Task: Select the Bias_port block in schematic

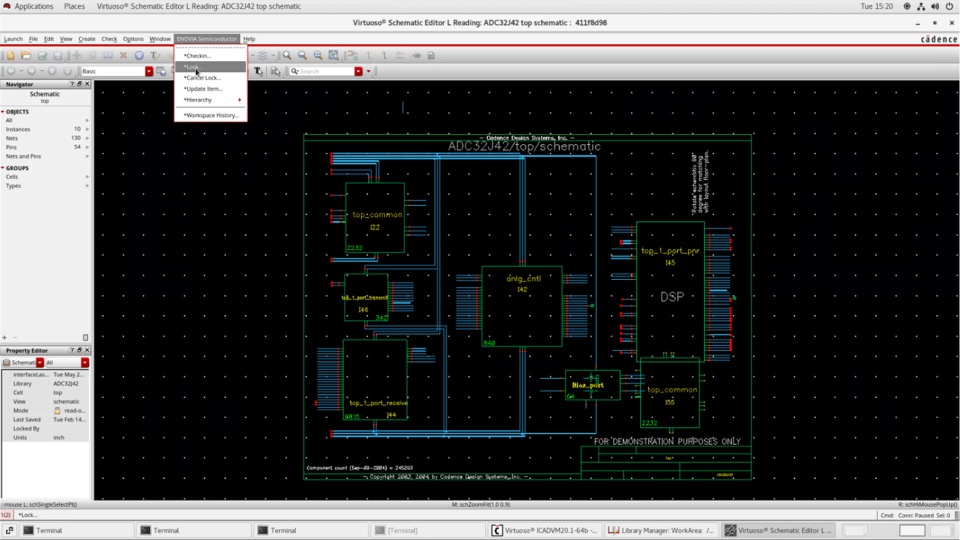Action: click(x=592, y=385)
